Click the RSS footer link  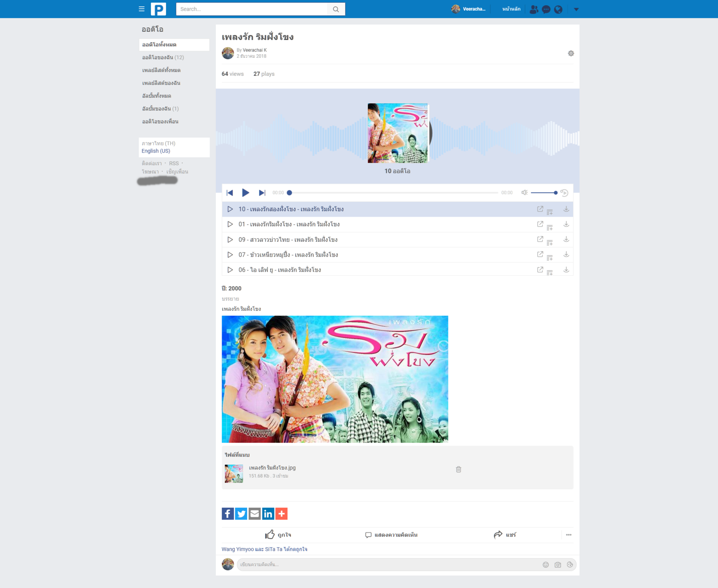tap(174, 163)
